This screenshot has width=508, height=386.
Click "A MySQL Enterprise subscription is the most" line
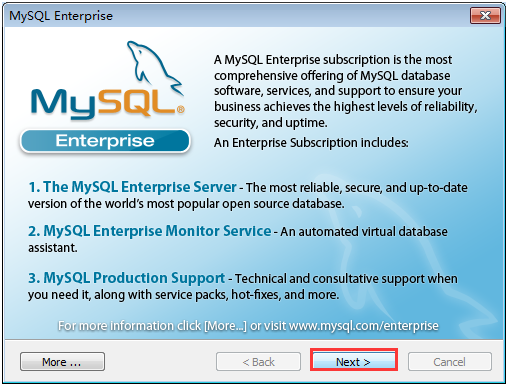point(333,60)
